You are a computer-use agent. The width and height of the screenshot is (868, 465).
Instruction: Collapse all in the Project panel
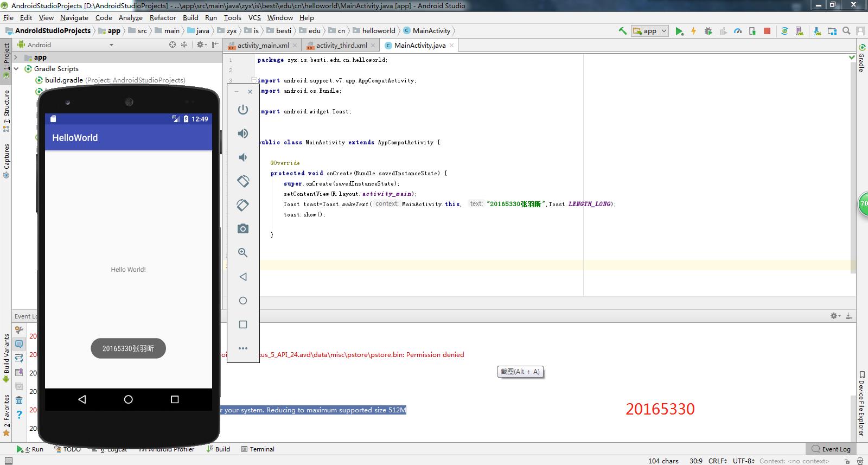pyautogui.click(x=184, y=45)
